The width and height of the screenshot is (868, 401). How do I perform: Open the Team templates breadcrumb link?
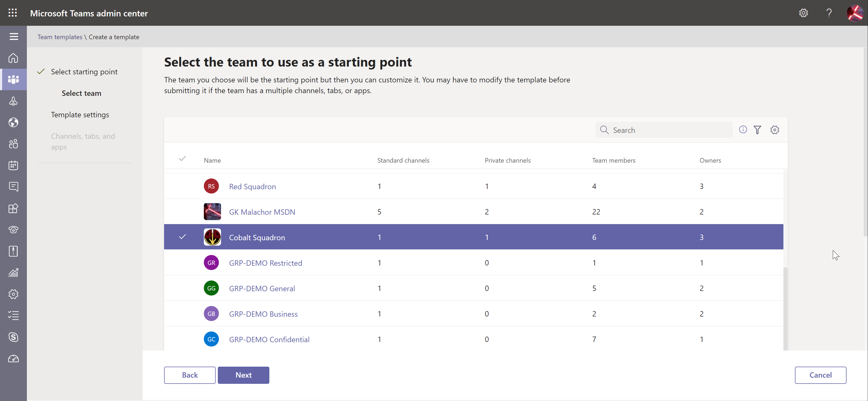click(60, 37)
